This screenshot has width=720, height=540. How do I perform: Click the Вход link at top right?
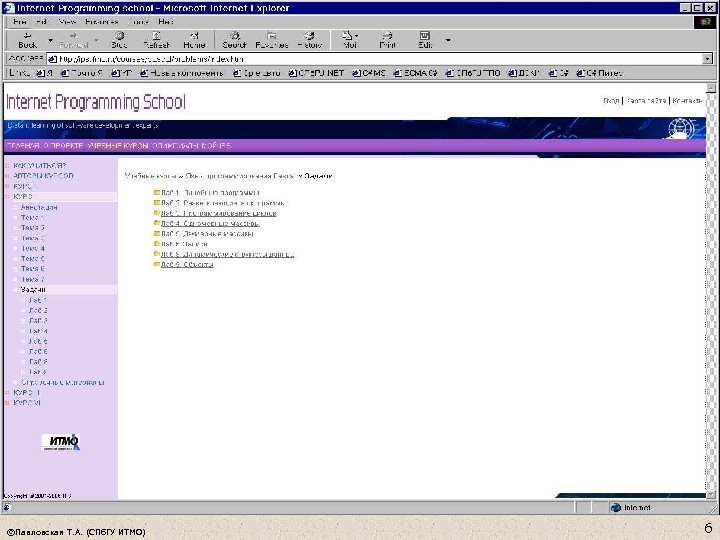(x=611, y=101)
